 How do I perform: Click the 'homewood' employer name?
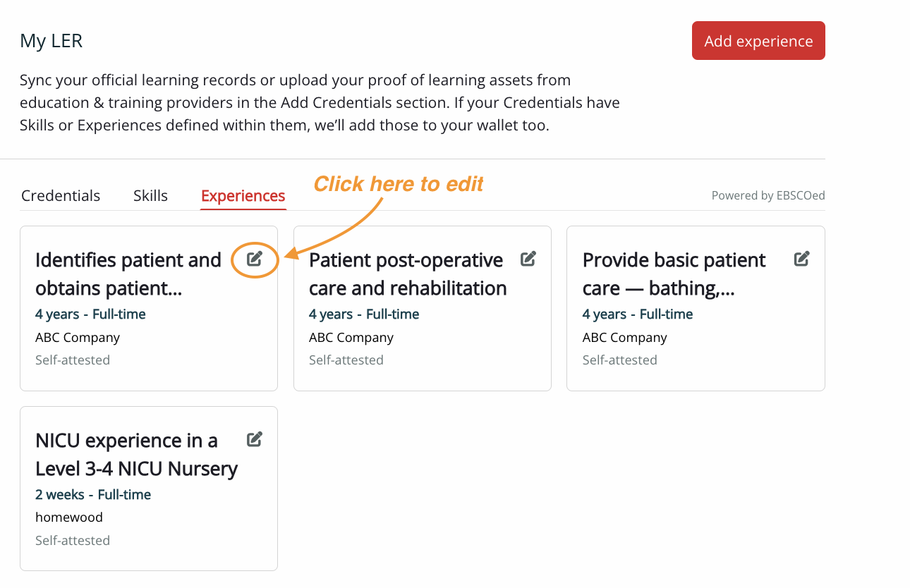[x=69, y=517]
